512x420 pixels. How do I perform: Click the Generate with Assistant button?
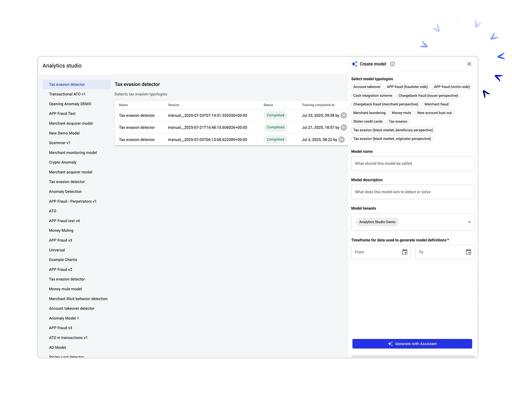click(x=412, y=344)
